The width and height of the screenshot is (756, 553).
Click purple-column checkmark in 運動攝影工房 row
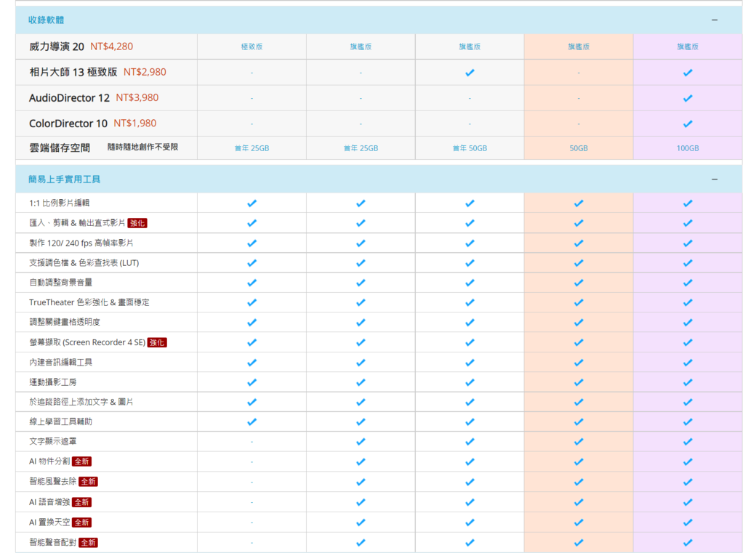(688, 382)
